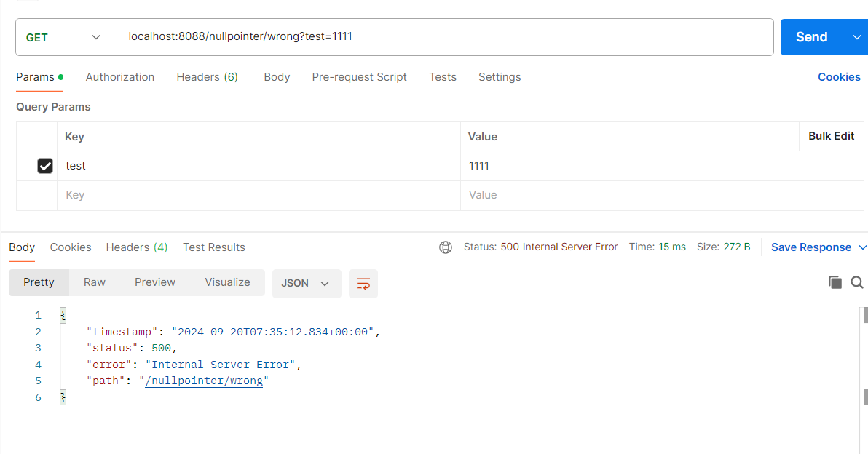Click Bulk Edit for query params
The height and width of the screenshot is (454, 868).
click(x=831, y=136)
